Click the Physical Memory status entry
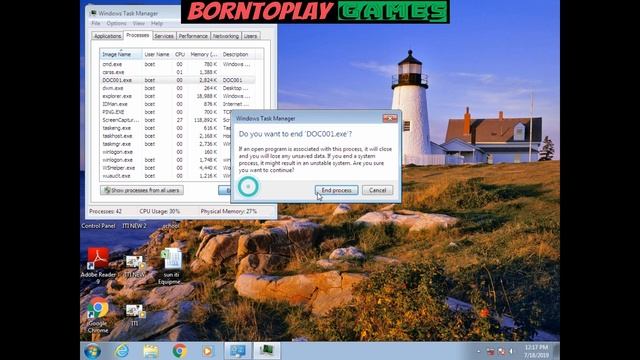Screen dimensions: 640x360 click(229, 211)
